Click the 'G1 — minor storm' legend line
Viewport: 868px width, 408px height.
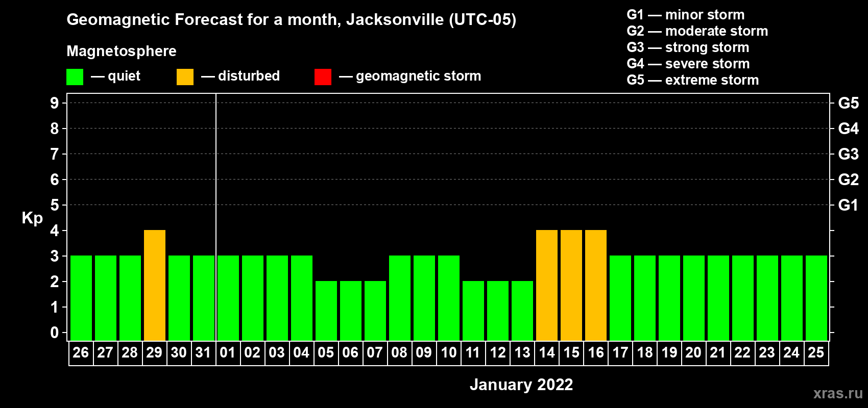[x=686, y=15]
